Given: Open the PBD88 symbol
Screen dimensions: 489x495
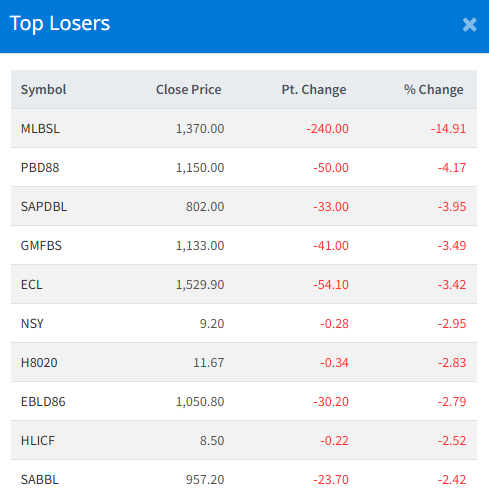Looking at the screenshot, I should coord(40,167).
